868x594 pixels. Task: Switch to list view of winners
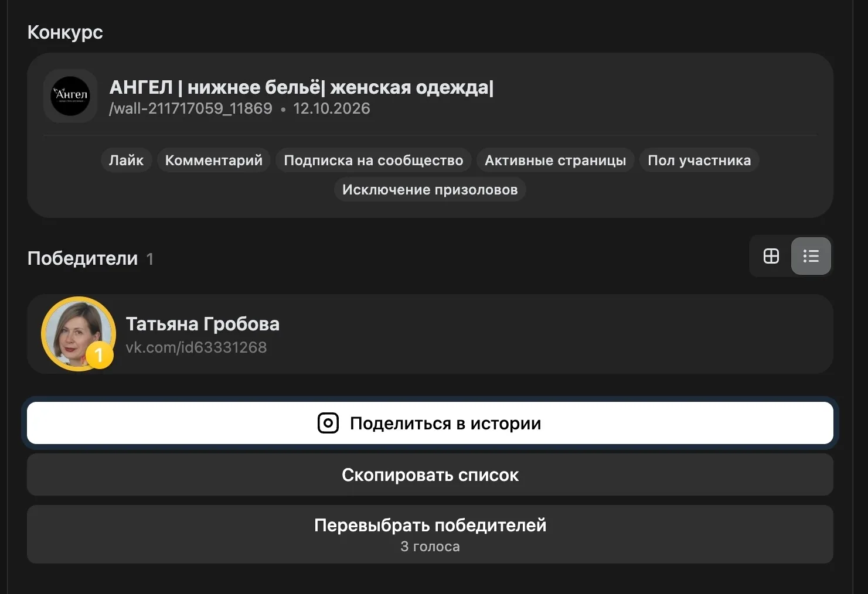811,256
